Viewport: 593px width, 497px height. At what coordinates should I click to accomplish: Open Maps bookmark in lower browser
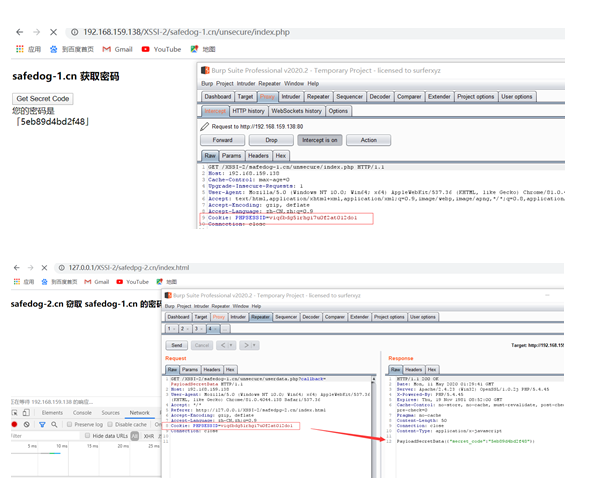pyautogui.click(x=167, y=282)
